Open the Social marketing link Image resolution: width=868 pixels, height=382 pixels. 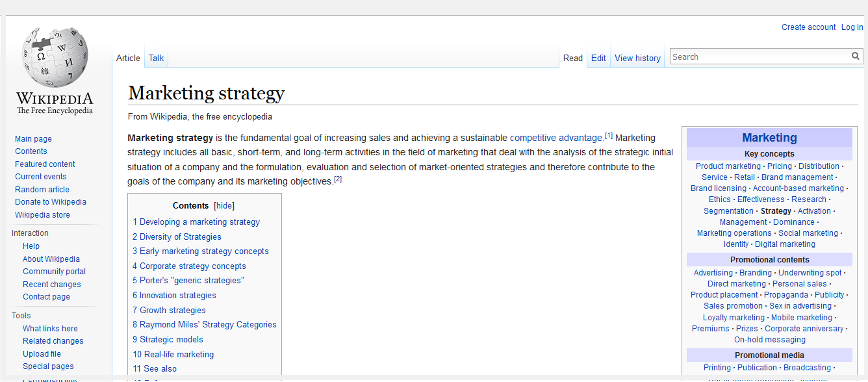pyautogui.click(x=808, y=233)
